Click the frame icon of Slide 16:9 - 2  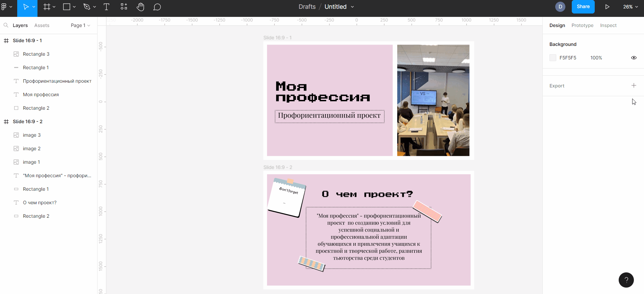(6, 122)
